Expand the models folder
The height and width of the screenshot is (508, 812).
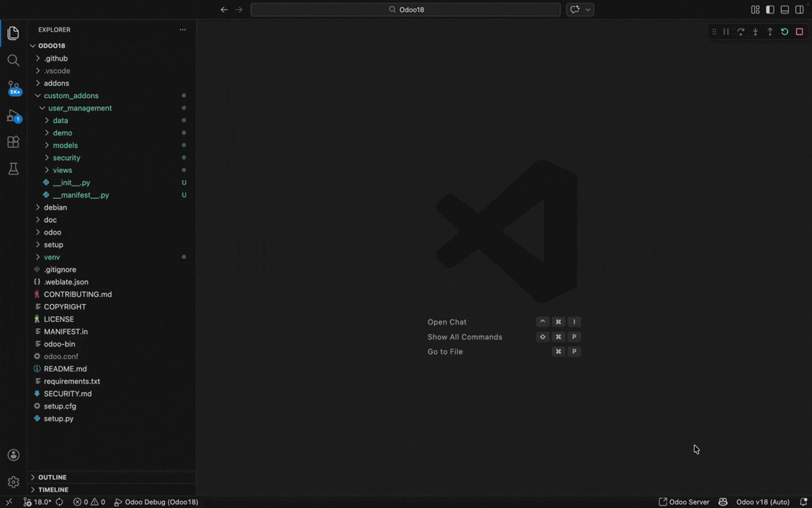[x=111, y=145]
